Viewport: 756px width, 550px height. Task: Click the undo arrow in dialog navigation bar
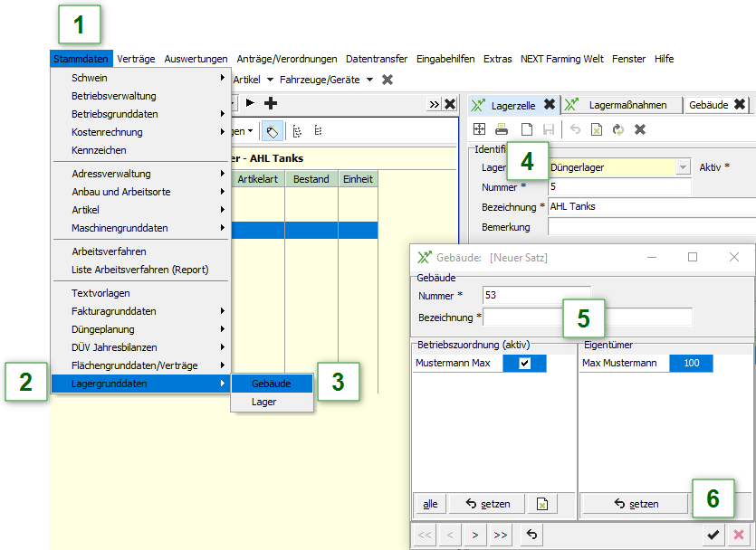coord(532,535)
